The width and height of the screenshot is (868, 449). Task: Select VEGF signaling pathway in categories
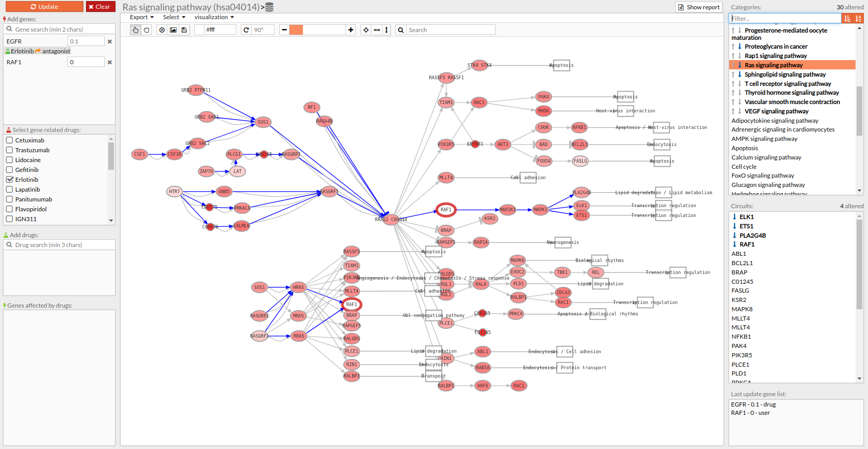pyautogui.click(x=776, y=111)
